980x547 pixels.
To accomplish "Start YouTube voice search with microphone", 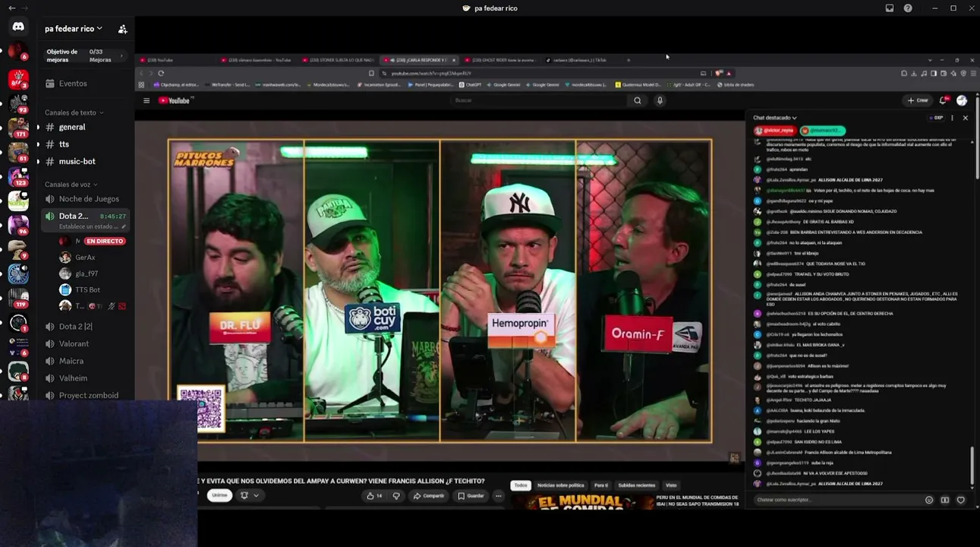I will pyautogui.click(x=660, y=100).
